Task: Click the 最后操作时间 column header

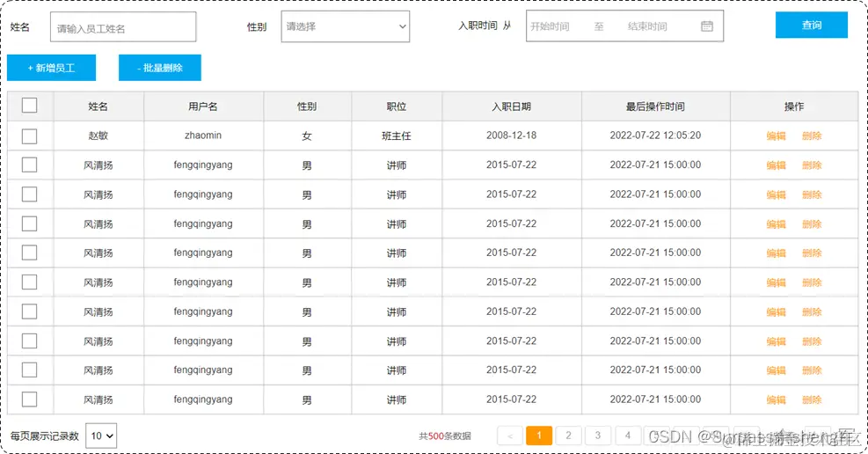Action: coord(655,106)
